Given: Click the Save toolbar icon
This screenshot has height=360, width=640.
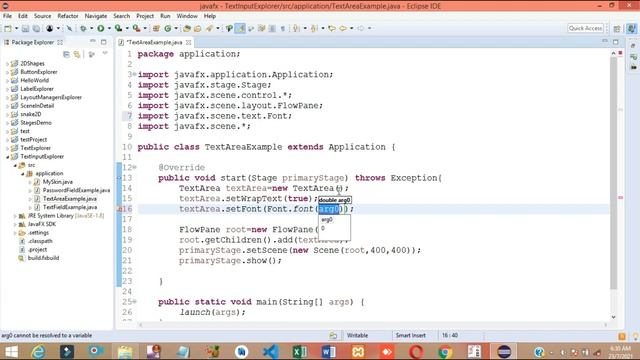Looking at the screenshot, I should [x=25, y=28].
